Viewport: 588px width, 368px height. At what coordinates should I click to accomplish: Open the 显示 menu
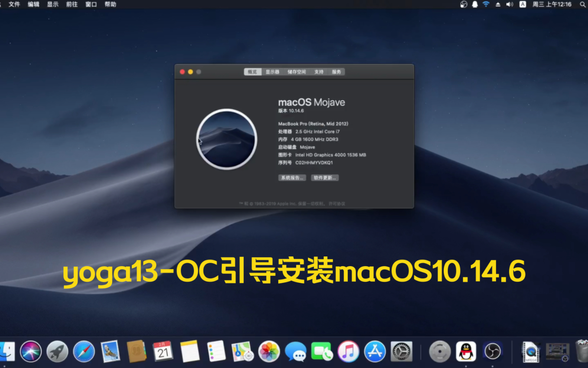coord(53,4)
